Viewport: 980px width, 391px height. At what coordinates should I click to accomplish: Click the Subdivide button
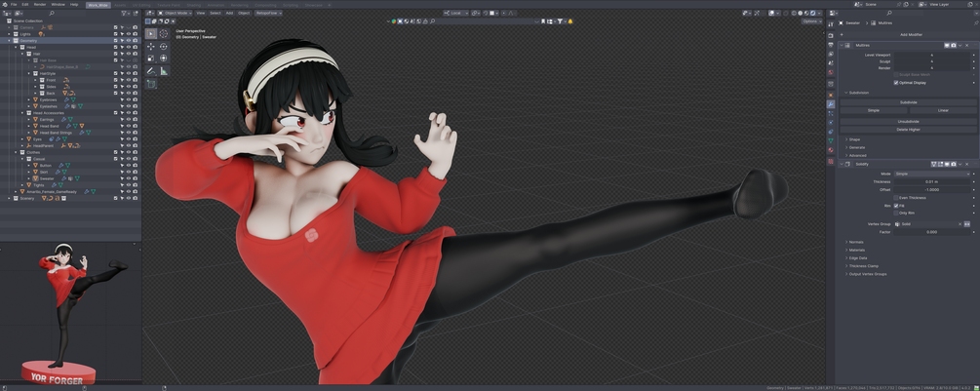coord(908,102)
